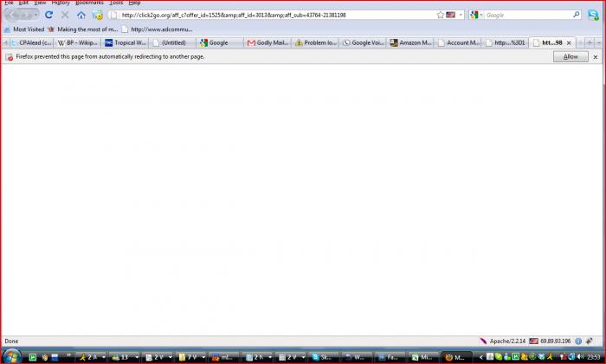606x364 pixels.
Task: Open the list all tabs dropdown
Action: pyautogui.click(x=599, y=43)
